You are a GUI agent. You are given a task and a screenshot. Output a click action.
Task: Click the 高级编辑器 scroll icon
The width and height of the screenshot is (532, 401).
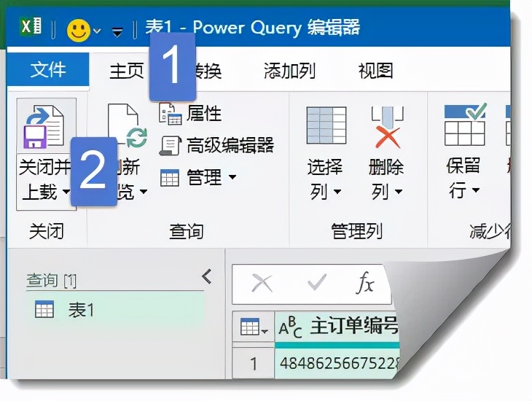(171, 146)
